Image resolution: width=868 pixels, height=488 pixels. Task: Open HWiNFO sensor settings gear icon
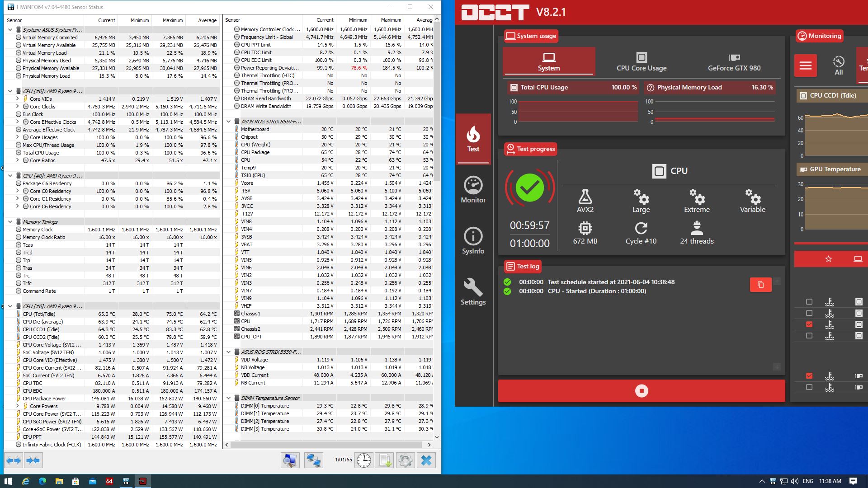405,460
